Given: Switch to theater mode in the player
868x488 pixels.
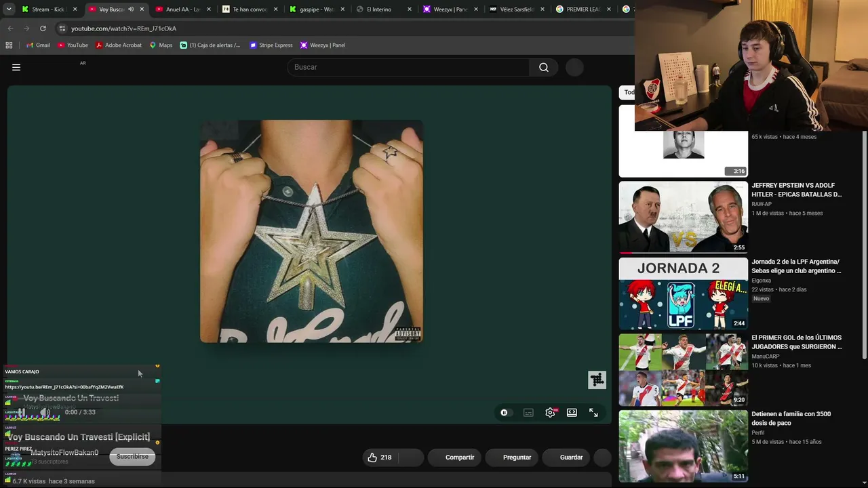Looking at the screenshot, I should [x=572, y=413].
